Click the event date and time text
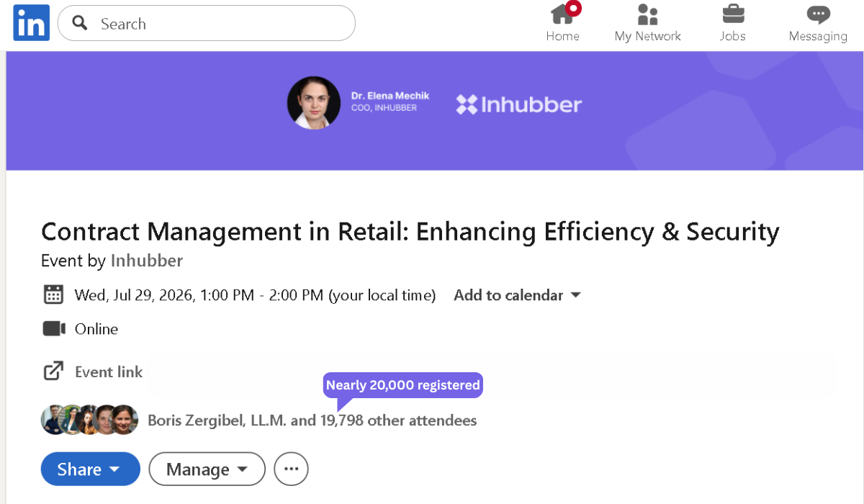This screenshot has width=864, height=504. (x=256, y=295)
